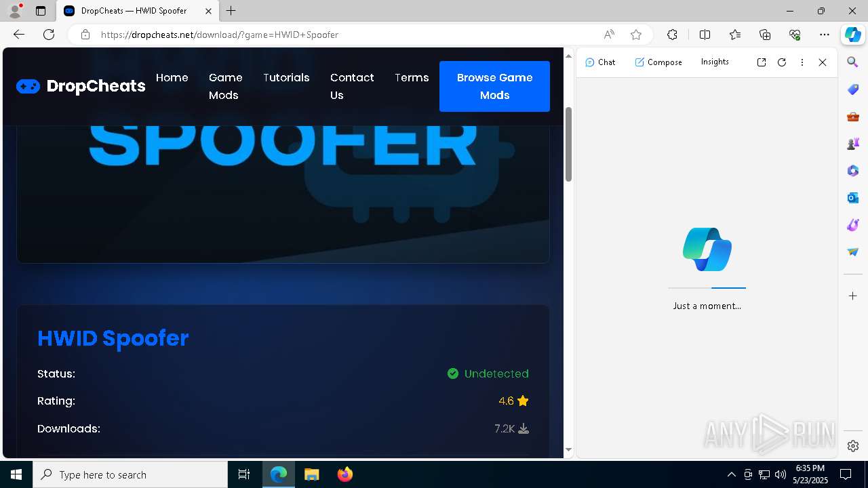The image size is (868, 488).
Task: Click the address bar URL field
Action: click(x=346, y=35)
